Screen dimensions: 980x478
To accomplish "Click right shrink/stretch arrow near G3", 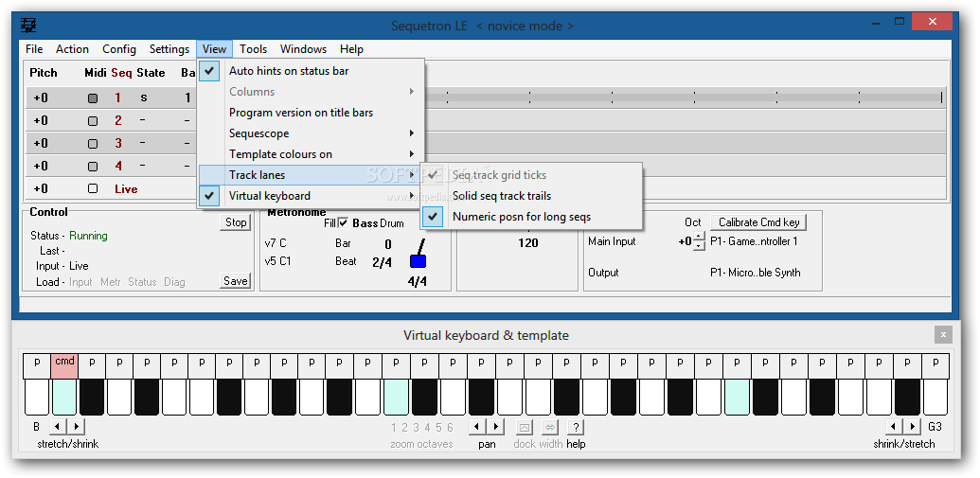I will pyautogui.click(x=913, y=427).
